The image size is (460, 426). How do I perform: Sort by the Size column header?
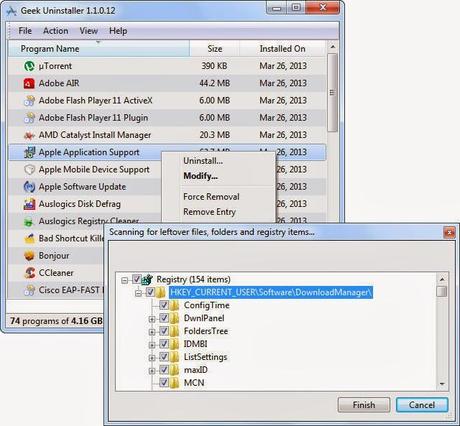point(214,49)
